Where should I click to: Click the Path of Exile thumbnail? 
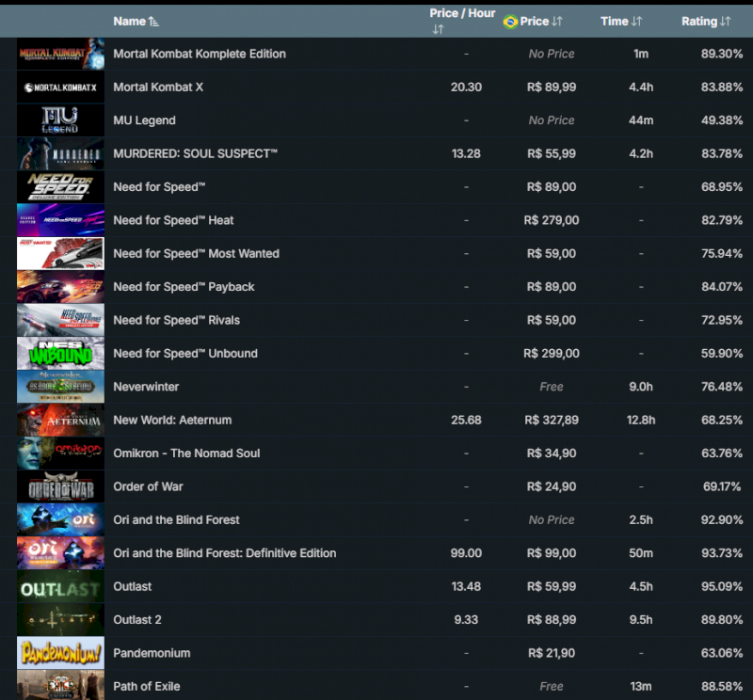[x=60, y=686]
